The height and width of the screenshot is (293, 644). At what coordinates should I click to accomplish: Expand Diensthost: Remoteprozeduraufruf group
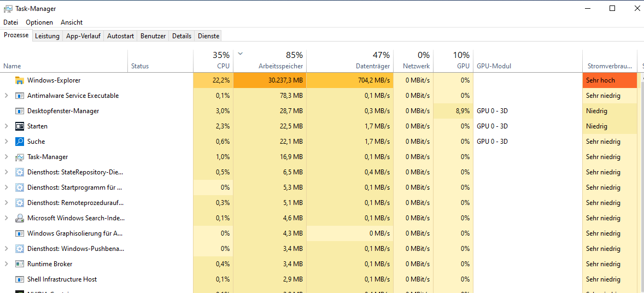point(6,203)
